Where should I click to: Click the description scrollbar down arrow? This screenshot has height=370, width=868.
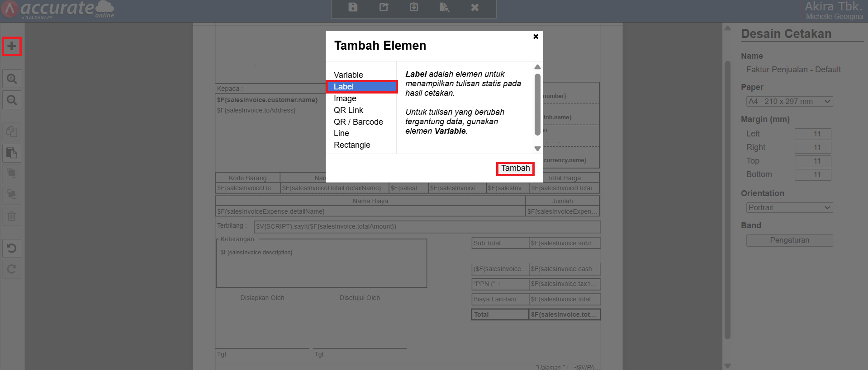click(x=537, y=148)
